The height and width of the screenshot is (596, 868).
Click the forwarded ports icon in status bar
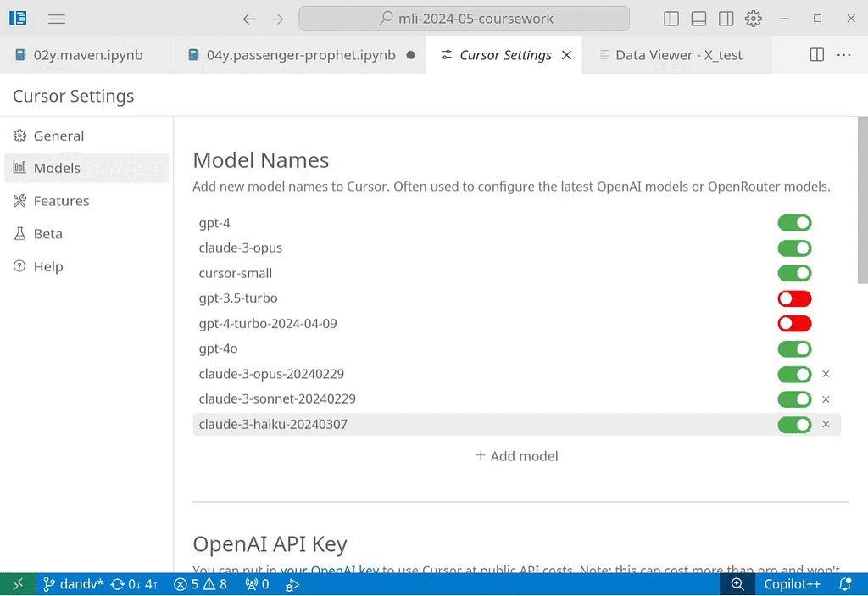point(257,584)
